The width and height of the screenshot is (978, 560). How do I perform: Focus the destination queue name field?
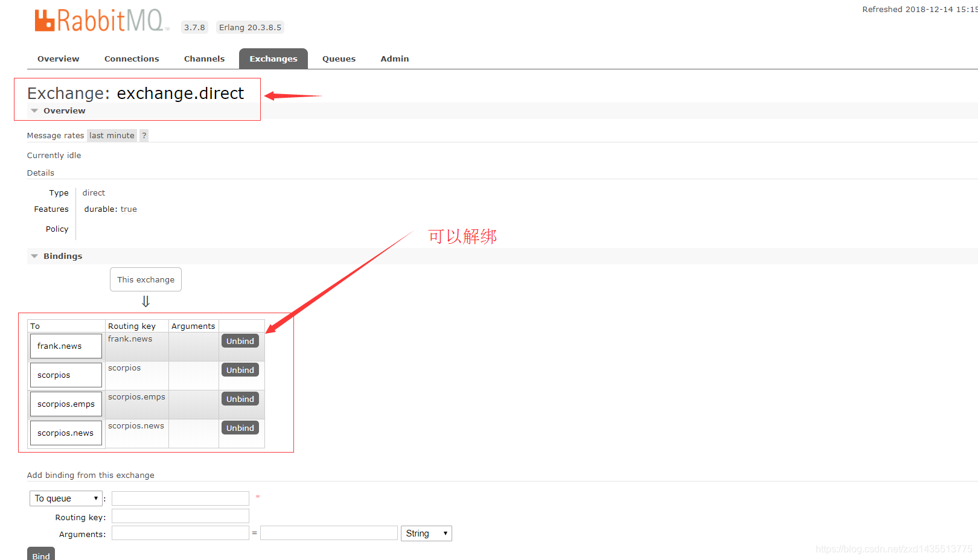[x=181, y=498]
